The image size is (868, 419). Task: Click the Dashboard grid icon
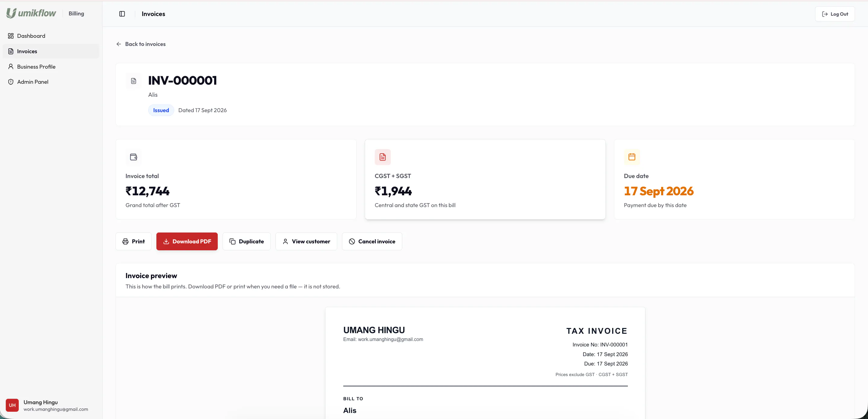(11, 36)
